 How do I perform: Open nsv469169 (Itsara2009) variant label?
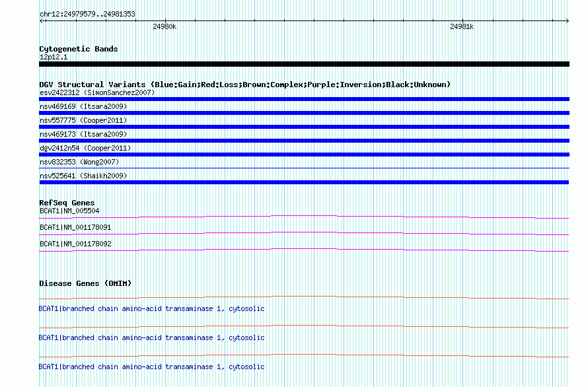click(83, 106)
